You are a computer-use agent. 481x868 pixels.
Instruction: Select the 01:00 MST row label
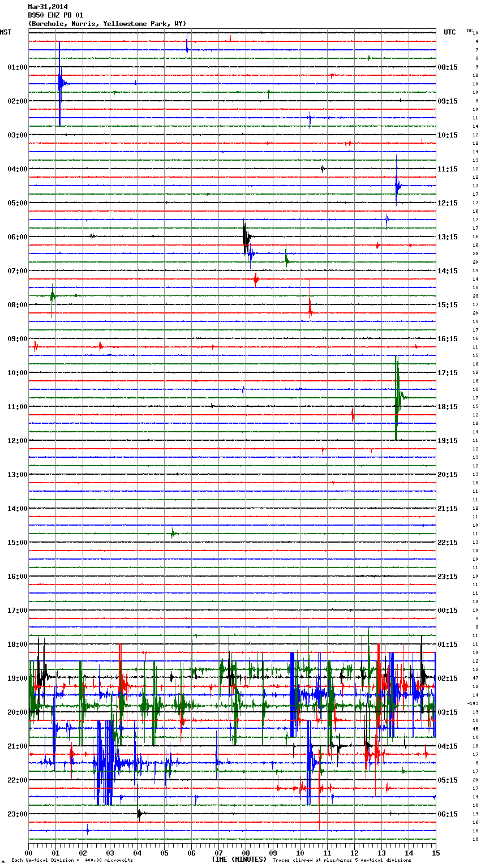coord(18,67)
